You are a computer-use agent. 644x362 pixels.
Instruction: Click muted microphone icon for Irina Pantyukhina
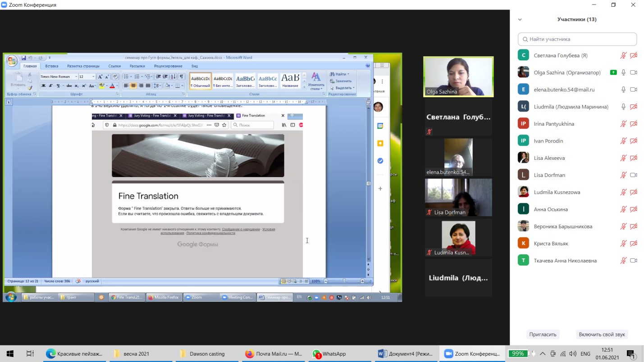tap(624, 124)
